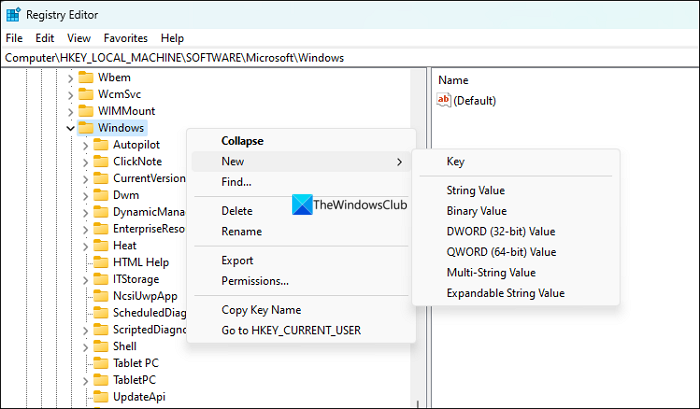The width and height of the screenshot is (700, 409).
Task: Collapse the Windows key chevron
Action: click(x=70, y=129)
